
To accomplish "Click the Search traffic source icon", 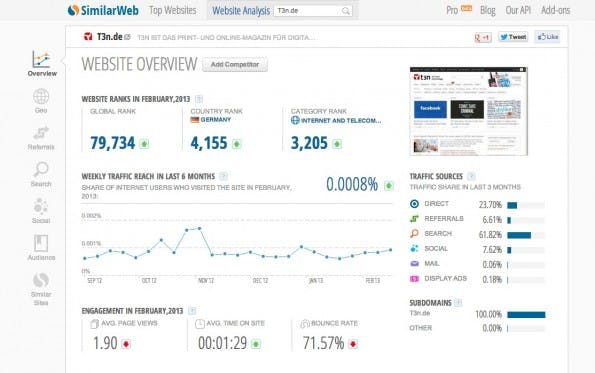I will coord(414,233).
